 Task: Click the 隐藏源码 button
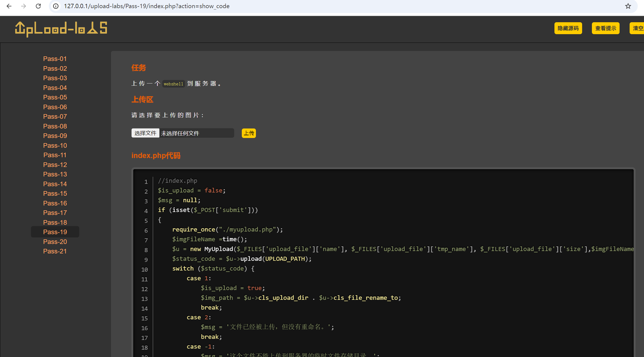click(x=568, y=28)
